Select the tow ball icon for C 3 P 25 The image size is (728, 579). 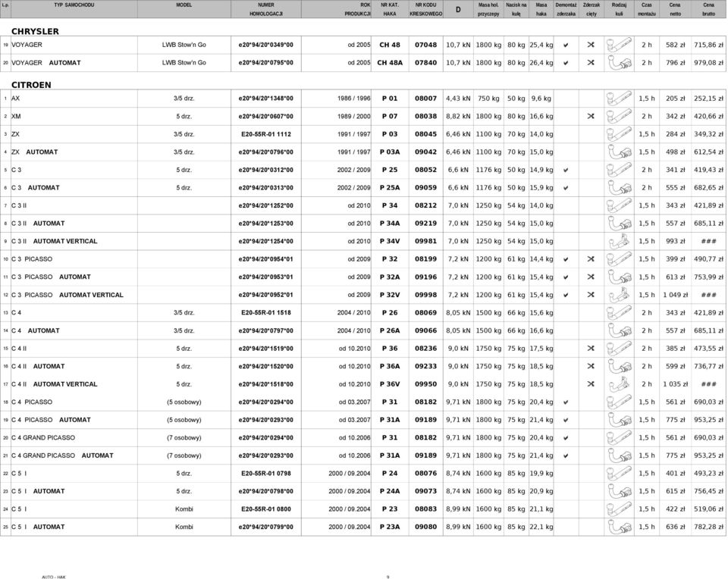619,170
